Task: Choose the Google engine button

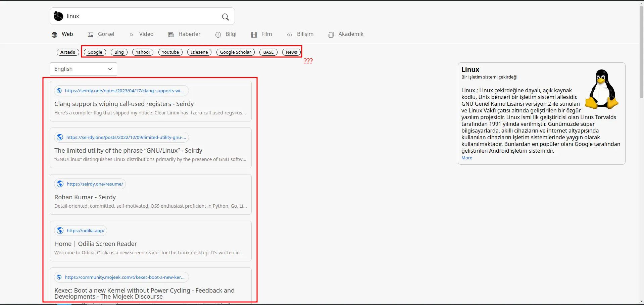Action: point(95,52)
